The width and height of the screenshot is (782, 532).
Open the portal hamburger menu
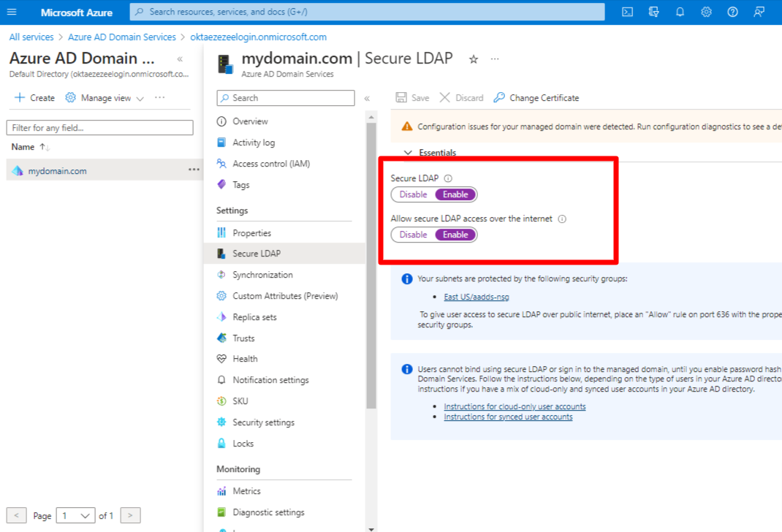click(x=12, y=12)
